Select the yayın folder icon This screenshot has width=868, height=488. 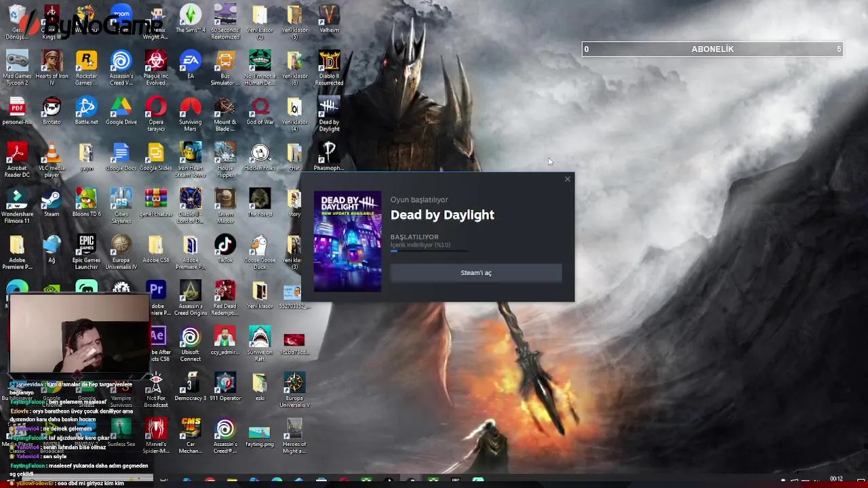(x=86, y=157)
